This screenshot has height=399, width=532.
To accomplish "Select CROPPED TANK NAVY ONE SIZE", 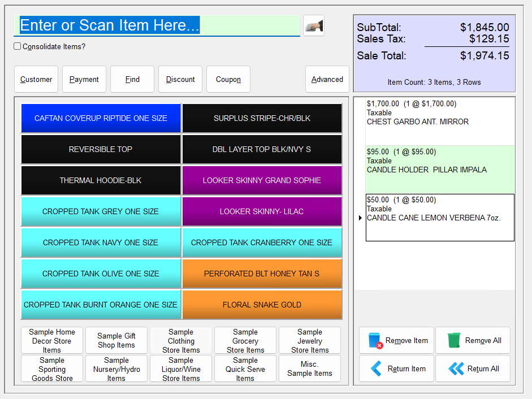I will [x=101, y=242].
